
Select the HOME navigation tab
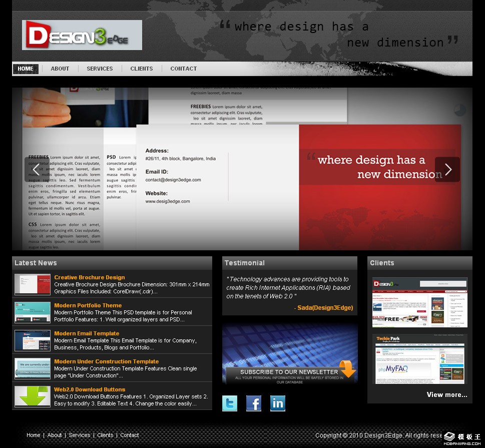pos(26,69)
